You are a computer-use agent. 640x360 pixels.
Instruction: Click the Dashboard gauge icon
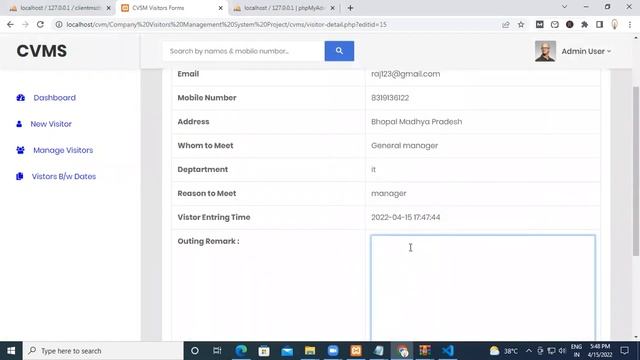(x=20, y=98)
